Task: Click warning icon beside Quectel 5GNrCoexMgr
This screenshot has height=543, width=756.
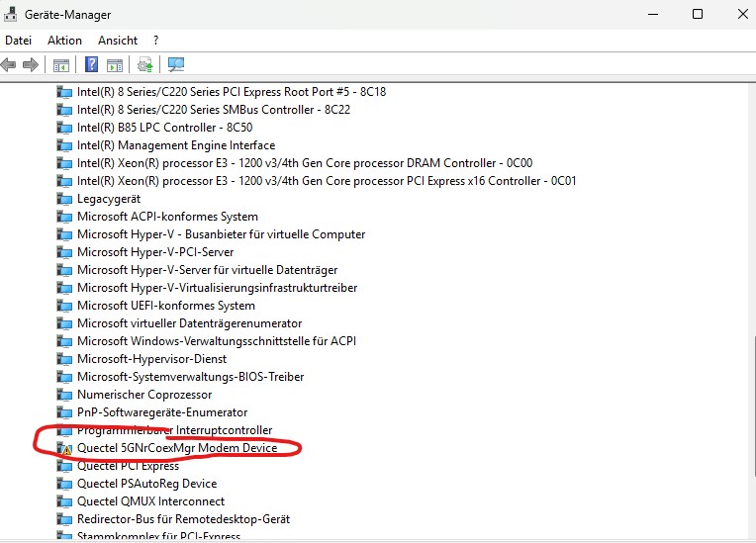Action: (x=67, y=450)
